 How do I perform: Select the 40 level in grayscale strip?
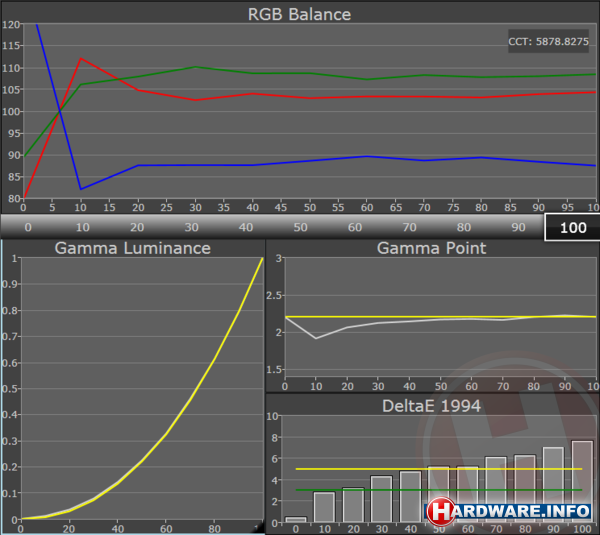(x=244, y=227)
